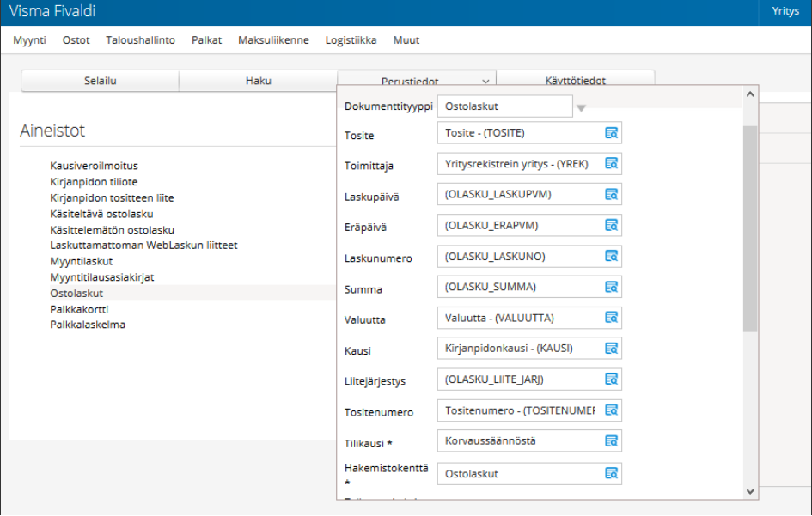Open the Muut menu
812x516 pixels.
click(406, 40)
